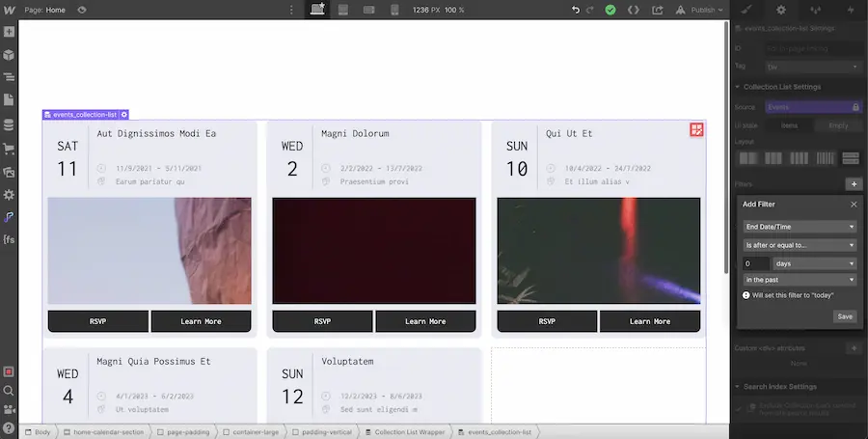The width and height of the screenshot is (868, 439).
Task: Switch to tablet breakpoint view
Action: [343, 10]
